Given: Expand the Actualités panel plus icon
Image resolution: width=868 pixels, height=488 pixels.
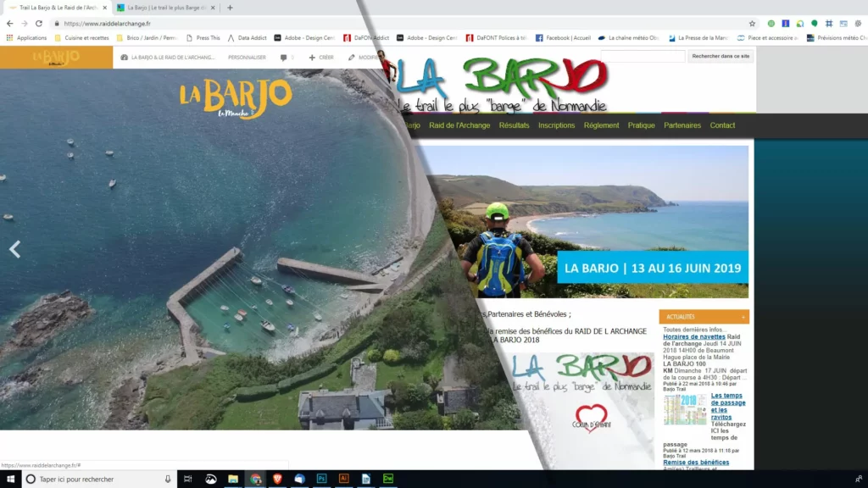Looking at the screenshot, I should pyautogui.click(x=743, y=317).
